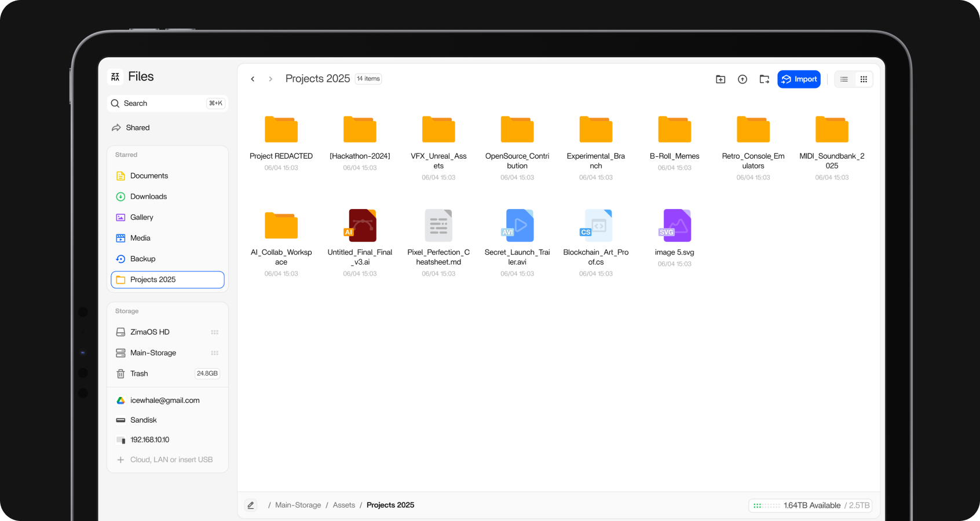Viewport: 980px width, 521px height.
Task: Click the back navigation chevron
Action: click(x=253, y=79)
